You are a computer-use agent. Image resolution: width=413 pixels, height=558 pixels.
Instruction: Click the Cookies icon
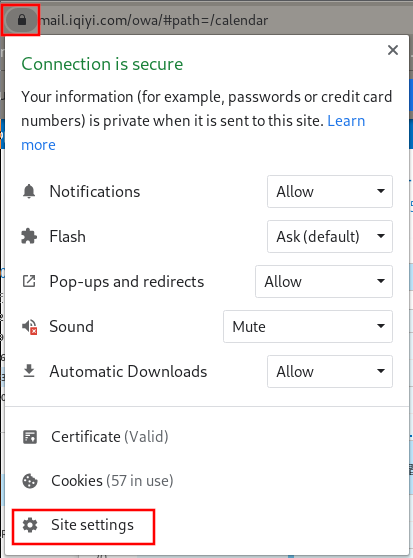pyautogui.click(x=30, y=481)
